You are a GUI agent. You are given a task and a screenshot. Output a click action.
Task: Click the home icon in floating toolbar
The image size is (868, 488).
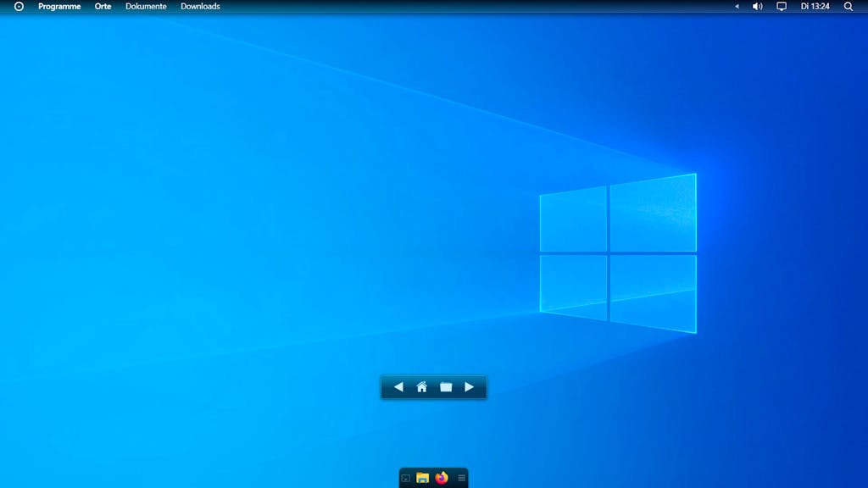[x=422, y=386]
